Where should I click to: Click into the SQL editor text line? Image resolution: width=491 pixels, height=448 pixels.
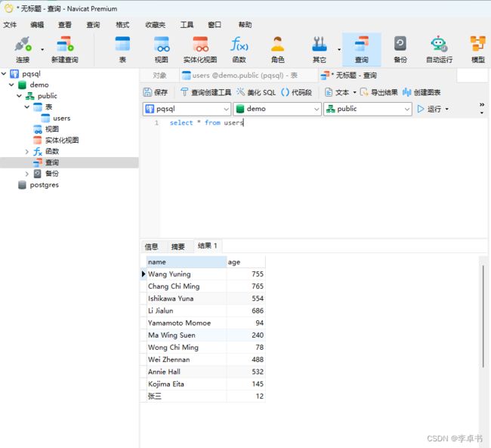(x=207, y=122)
